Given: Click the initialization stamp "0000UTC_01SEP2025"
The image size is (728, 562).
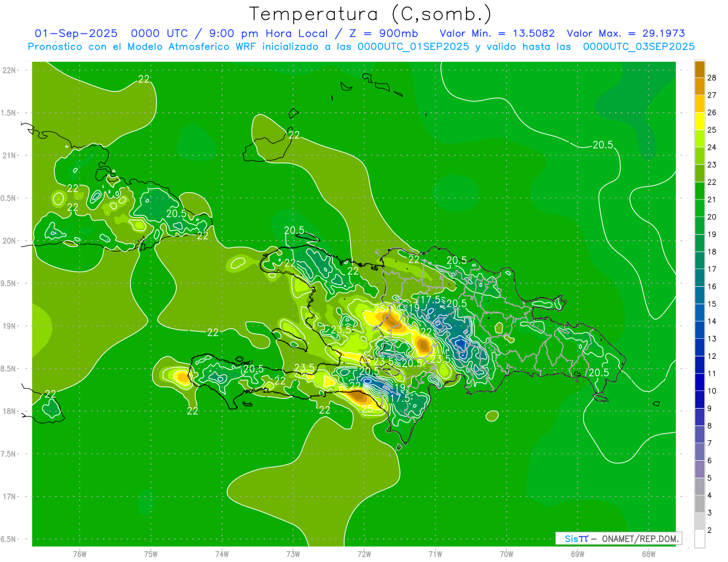Looking at the screenshot, I should [413, 47].
